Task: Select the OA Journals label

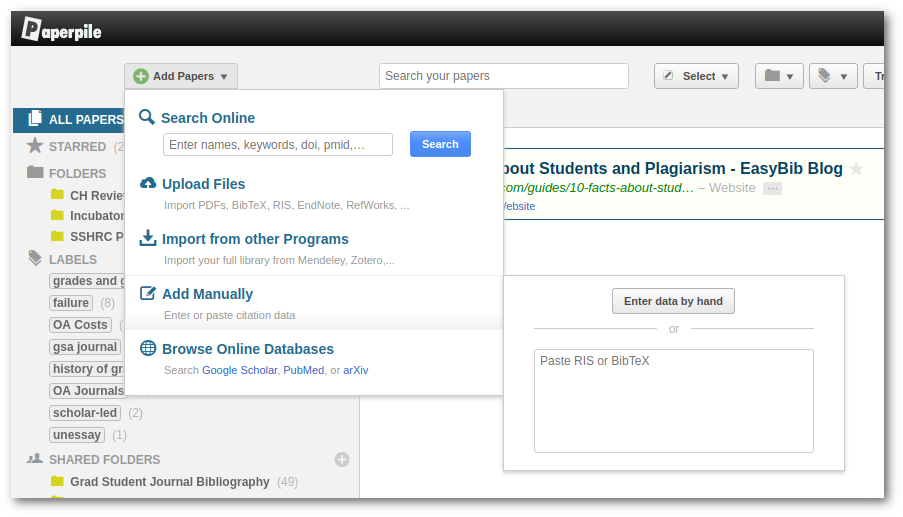Action: pyautogui.click(x=88, y=391)
